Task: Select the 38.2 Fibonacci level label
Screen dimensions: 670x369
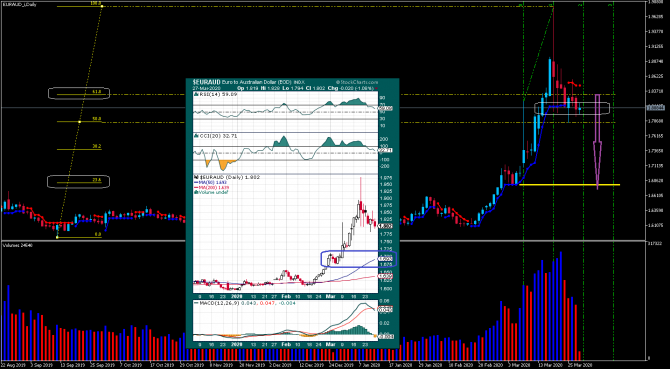Action: (x=96, y=146)
